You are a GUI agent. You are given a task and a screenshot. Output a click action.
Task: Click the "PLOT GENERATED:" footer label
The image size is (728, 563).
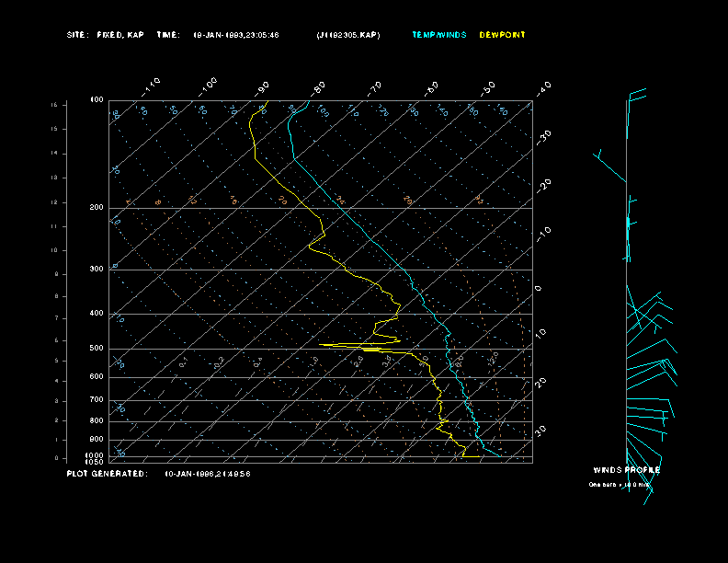[108, 474]
